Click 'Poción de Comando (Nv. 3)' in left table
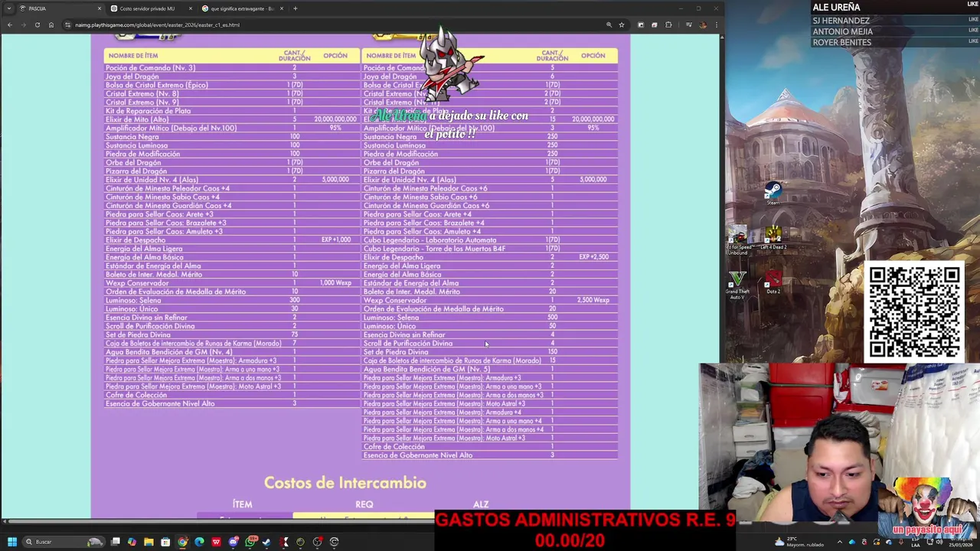This screenshot has width=980, height=551. click(x=150, y=68)
